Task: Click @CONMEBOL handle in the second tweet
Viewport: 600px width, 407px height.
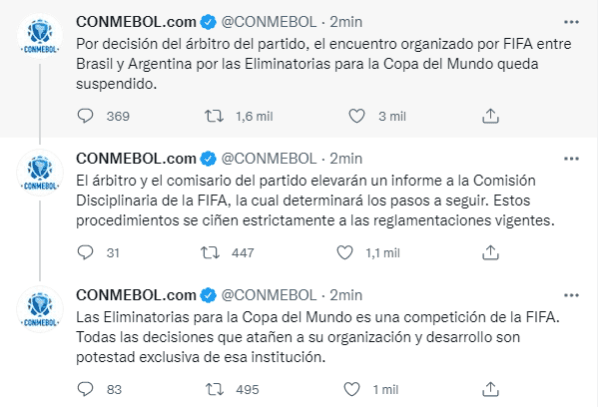Action: pos(268,157)
